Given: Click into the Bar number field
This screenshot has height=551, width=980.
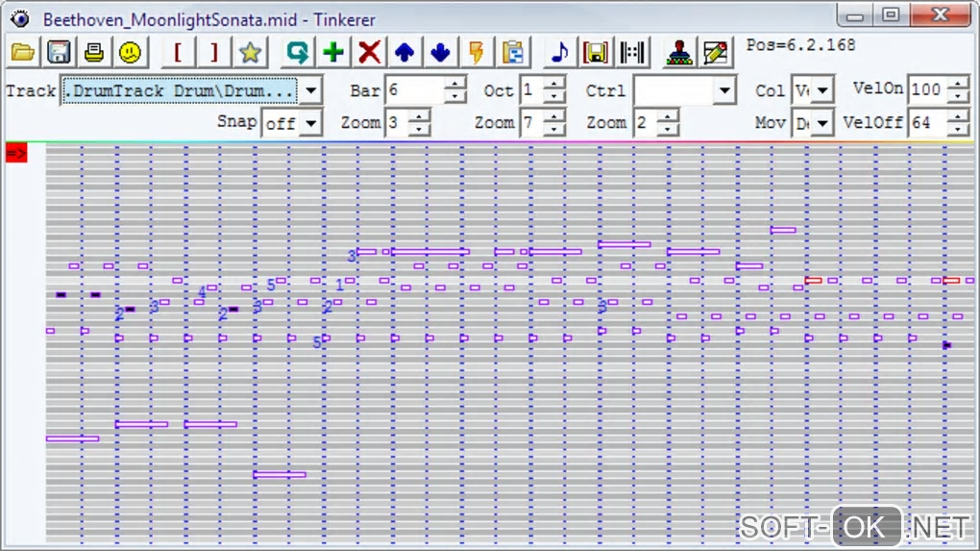Looking at the screenshot, I should pos(416,90).
